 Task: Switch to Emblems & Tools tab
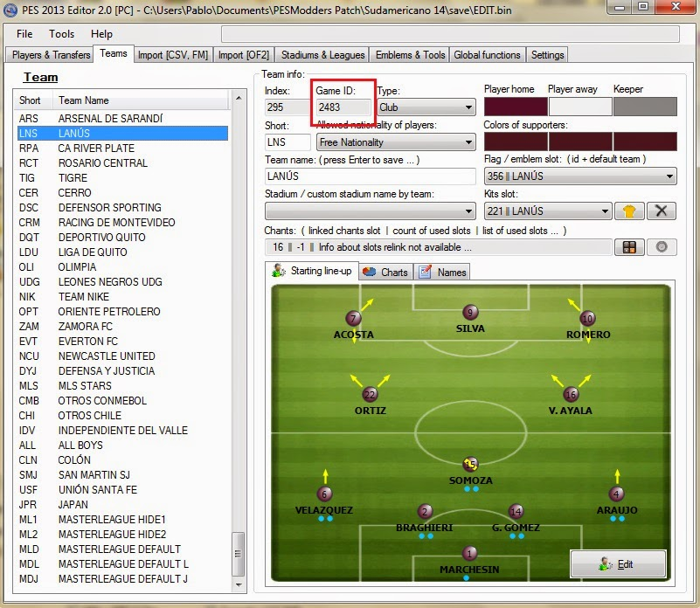pyautogui.click(x=410, y=55)
